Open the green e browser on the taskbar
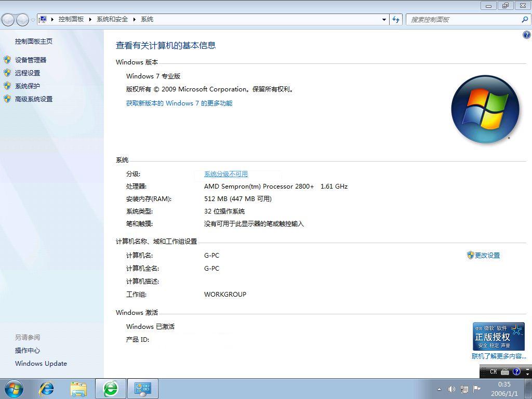Screen dimensions: 532x399 (x=111, y=389)
